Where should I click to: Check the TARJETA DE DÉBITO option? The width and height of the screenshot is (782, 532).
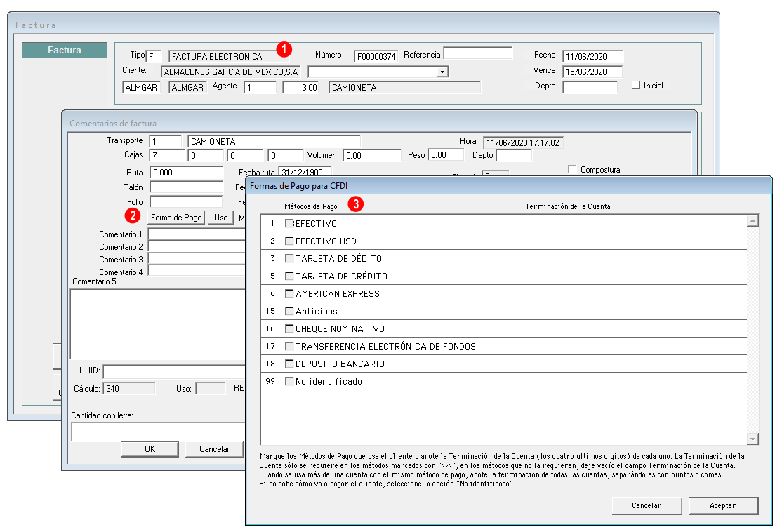[289, 258]
